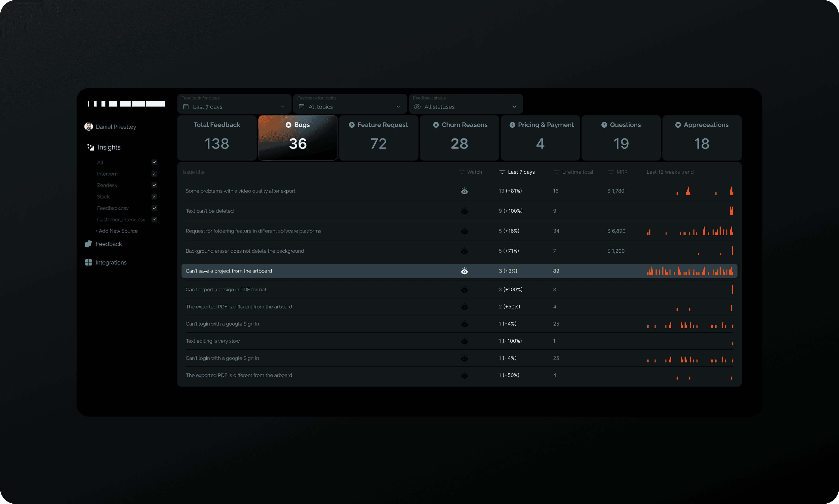
Task: Click the Insights sidebar icon
Action: [x=91, y=147]
